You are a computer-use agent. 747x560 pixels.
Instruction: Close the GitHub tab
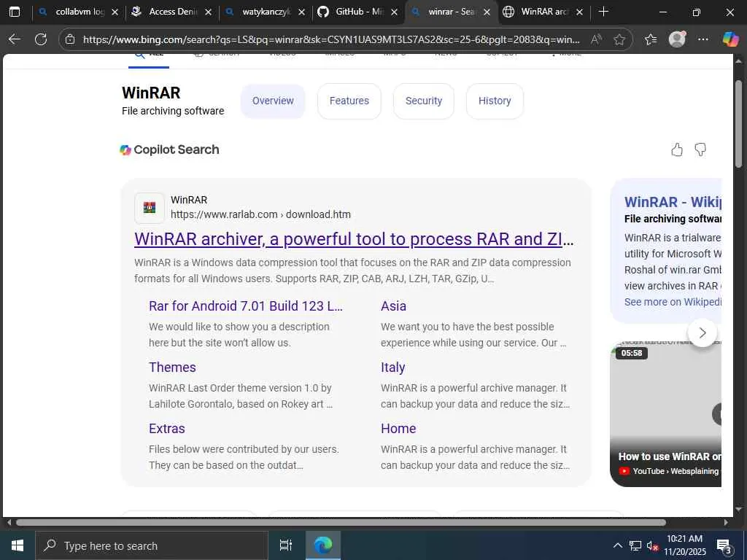[x=395, y=12]
